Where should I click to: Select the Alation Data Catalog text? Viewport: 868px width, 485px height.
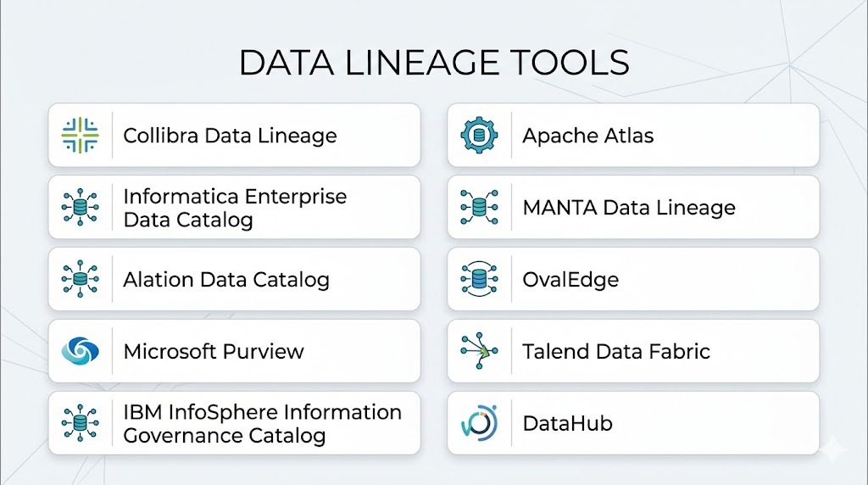(226, 279)
